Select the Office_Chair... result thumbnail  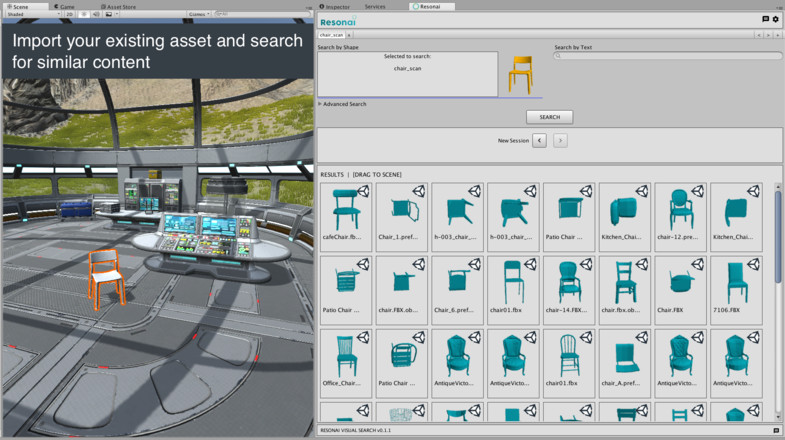click(x=346, y=363)
